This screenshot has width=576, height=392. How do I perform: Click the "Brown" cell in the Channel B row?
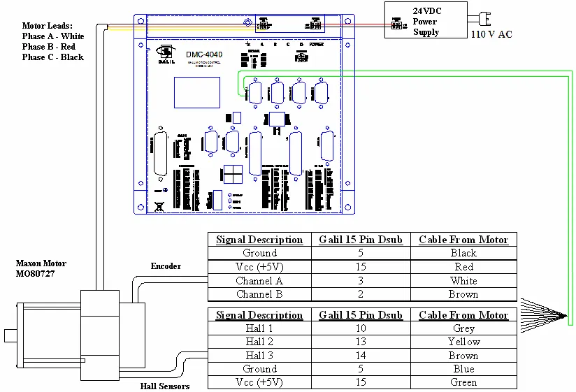click(x=463, y=294)
